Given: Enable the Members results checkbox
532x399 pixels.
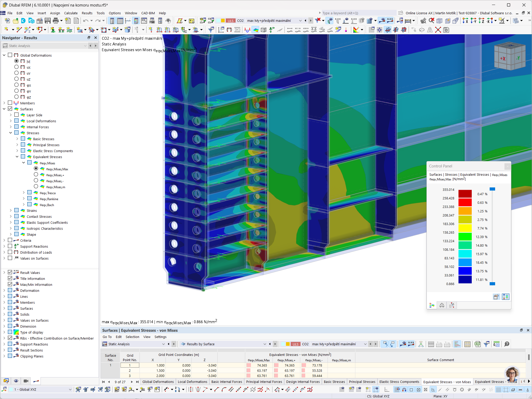Looking at the screenshot, I should (x=10, y=103).
